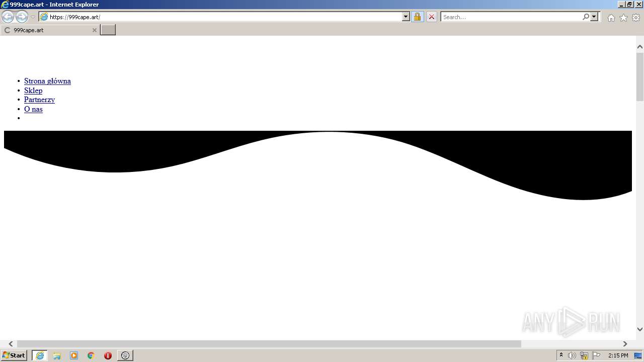Click the horizontal scrollbar left arrow
The width and height of the screenshot is (644, 362).
(x=11, y=344)
